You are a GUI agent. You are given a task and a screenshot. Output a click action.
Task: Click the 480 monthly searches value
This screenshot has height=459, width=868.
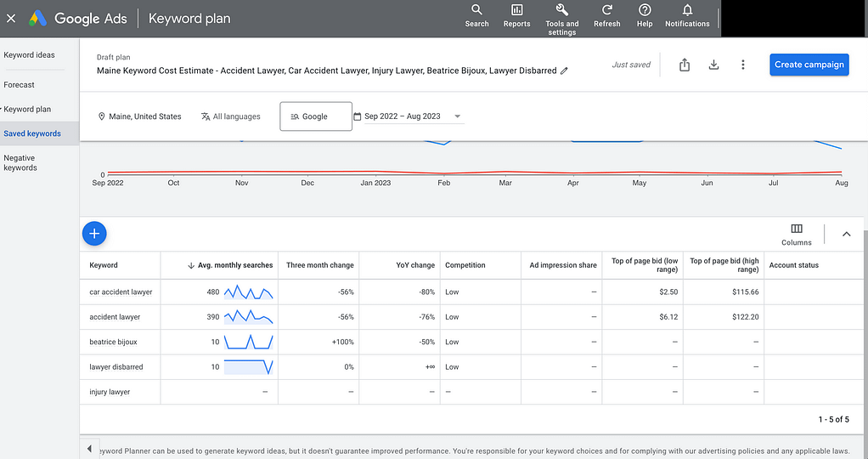coord(213,292)
